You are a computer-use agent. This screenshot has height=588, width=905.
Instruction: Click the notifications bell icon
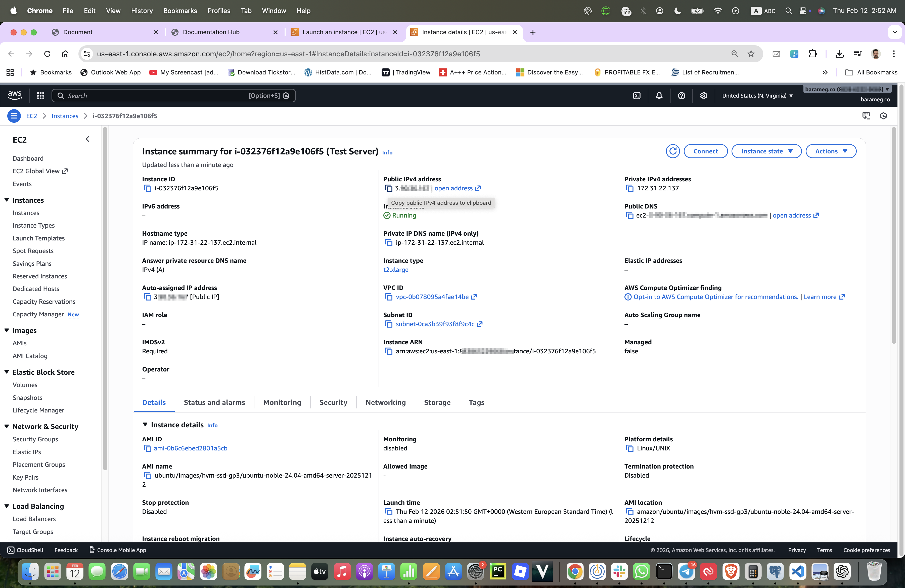(x=659, y=96)
